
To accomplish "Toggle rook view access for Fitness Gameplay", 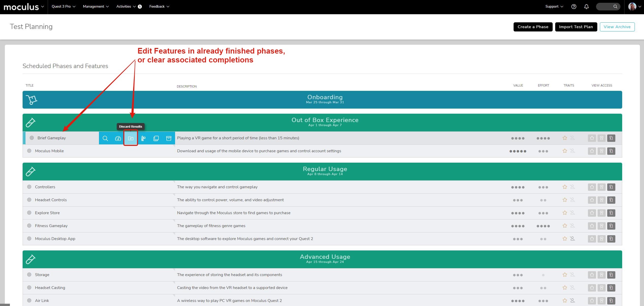I will click(x=601, y=226).
